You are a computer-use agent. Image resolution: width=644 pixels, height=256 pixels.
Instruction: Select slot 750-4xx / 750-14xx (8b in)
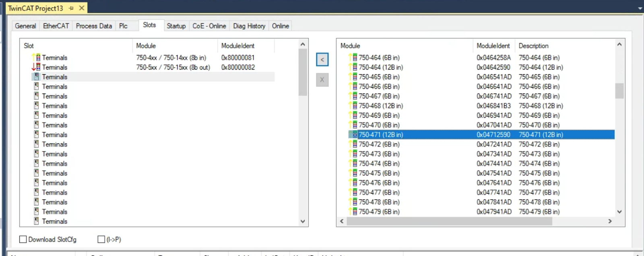click(171, 57)
